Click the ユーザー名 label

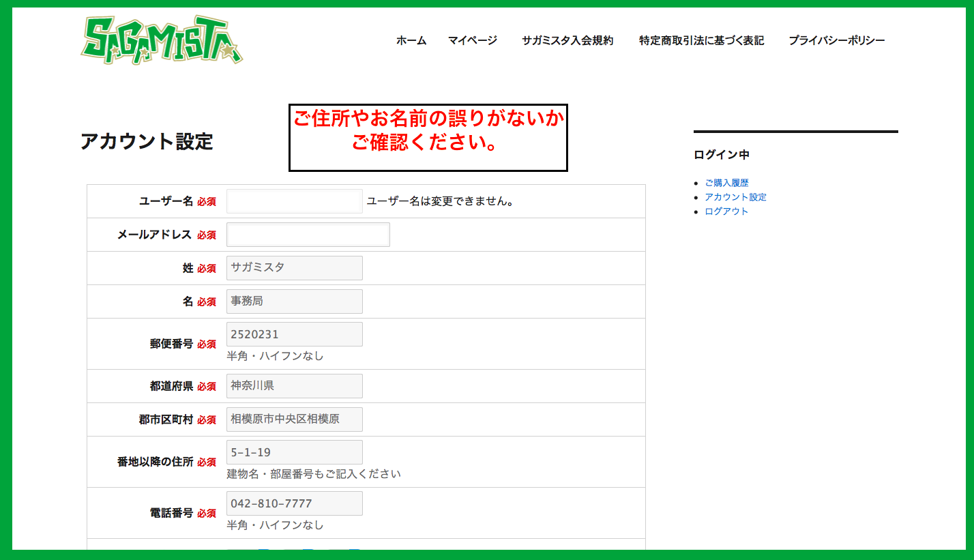pos(166,201)
